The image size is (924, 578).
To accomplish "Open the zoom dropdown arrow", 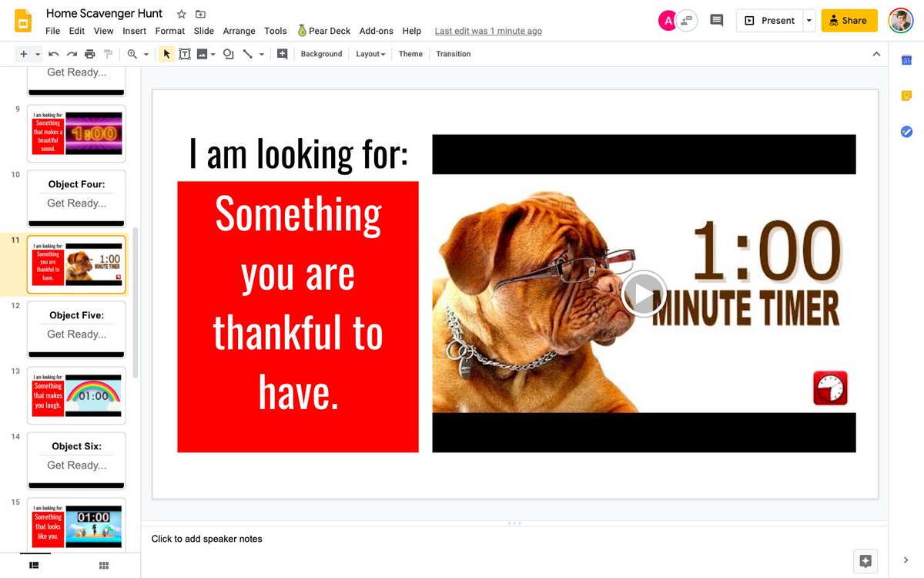I will click(x=146, y=54).
